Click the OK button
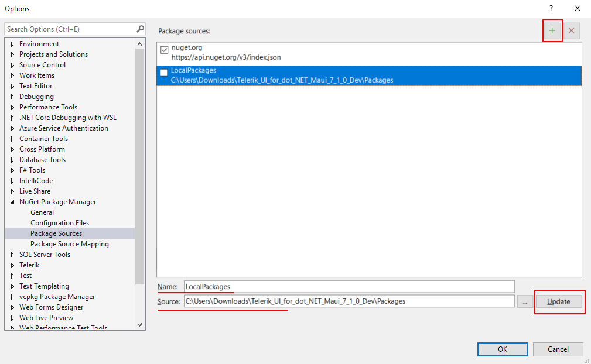This screenshot has height=364, width=591. 502,349
